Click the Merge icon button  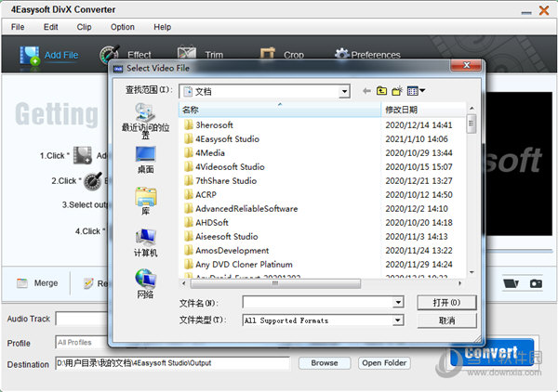(x=22, y=283)
